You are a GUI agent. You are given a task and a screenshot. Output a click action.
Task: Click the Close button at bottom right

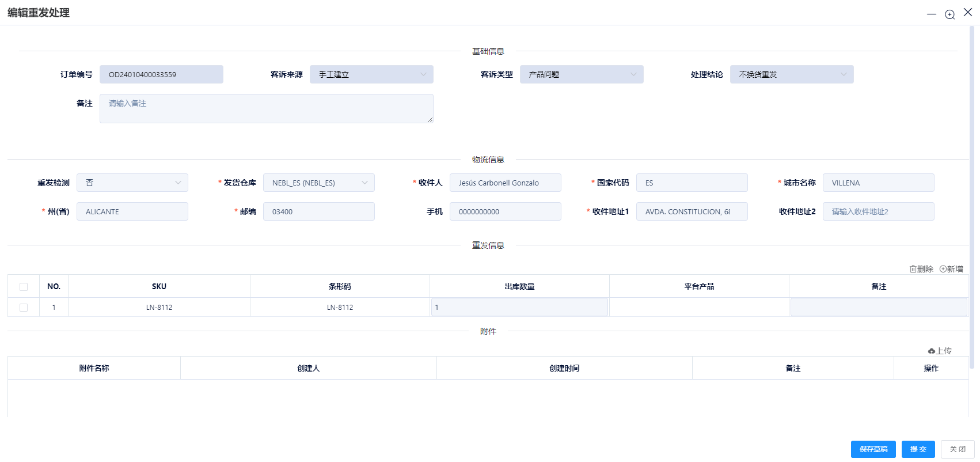click(x=958, y=449)
